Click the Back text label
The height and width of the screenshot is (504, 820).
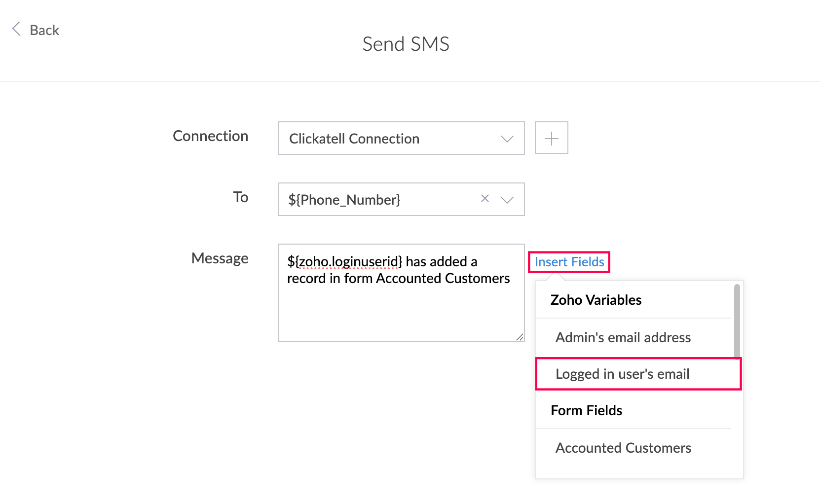pos(44,30)
